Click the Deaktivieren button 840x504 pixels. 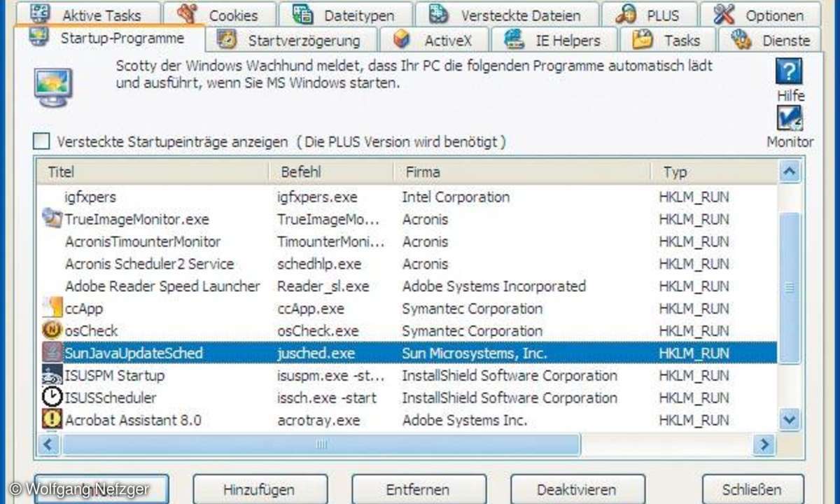click(x=577, y=489)
